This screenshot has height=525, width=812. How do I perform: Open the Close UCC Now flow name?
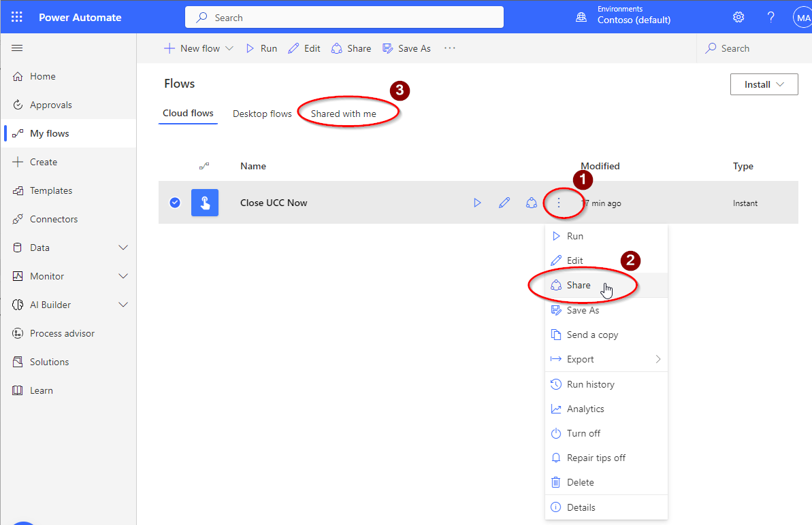point(274,203)
